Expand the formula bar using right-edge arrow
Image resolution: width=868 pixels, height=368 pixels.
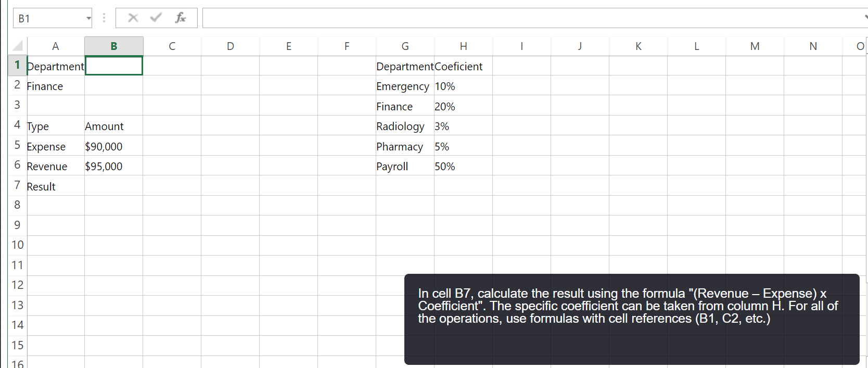point(865,18)
